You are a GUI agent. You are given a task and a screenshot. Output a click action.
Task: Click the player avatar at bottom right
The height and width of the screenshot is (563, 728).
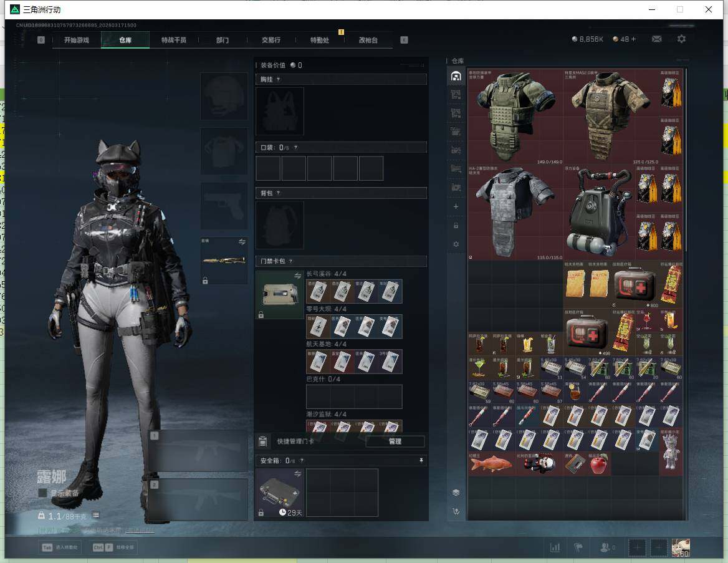[681, 547]
